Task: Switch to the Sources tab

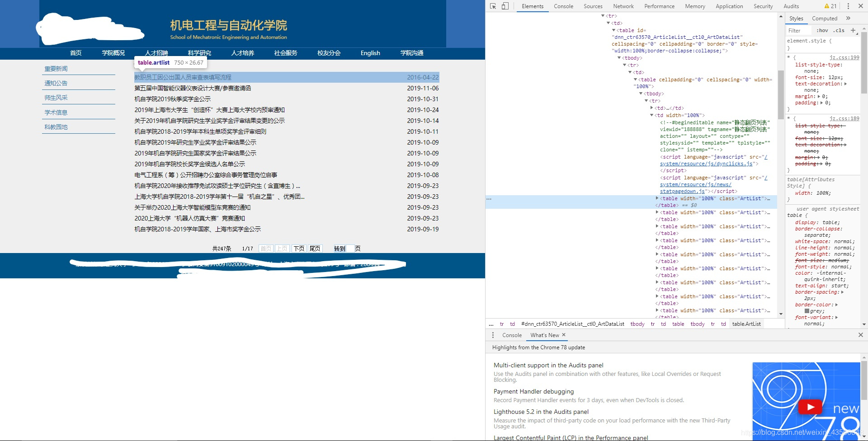Action: 593,6
